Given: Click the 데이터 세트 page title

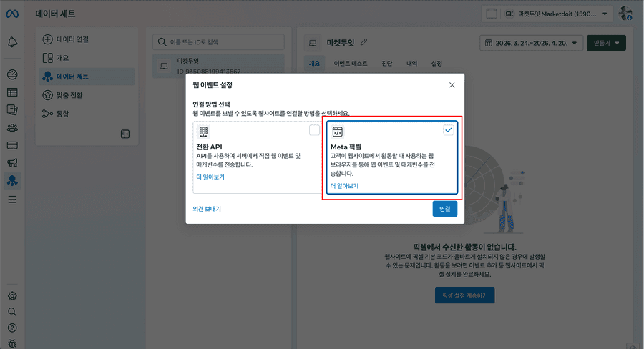Looking at the screenshot, I should coord(55,14).
